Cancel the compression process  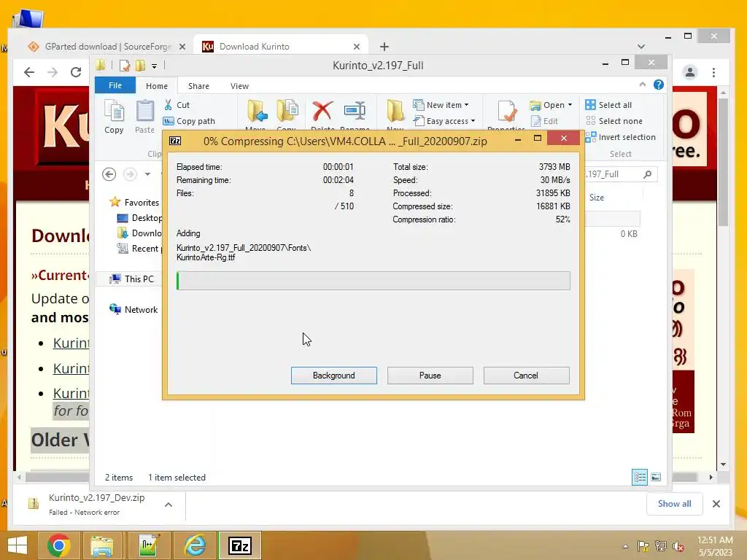pos(526,376)
